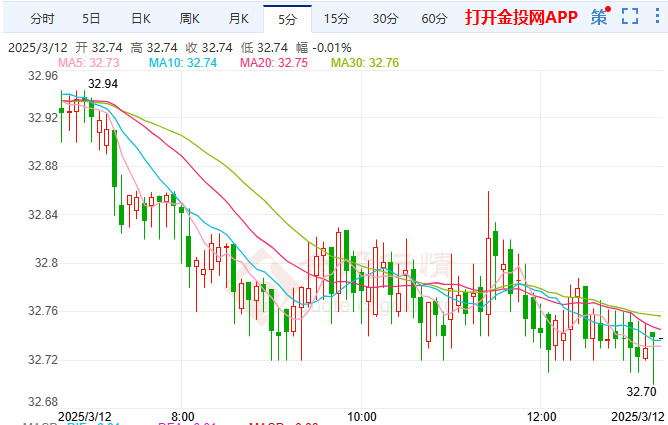Switch to 15分 interval tab

click(336, 19)
